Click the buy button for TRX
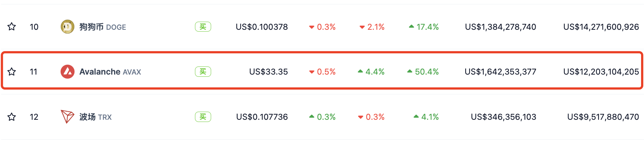The width and height of the screenshot is (644, 144). coord(203,117)
